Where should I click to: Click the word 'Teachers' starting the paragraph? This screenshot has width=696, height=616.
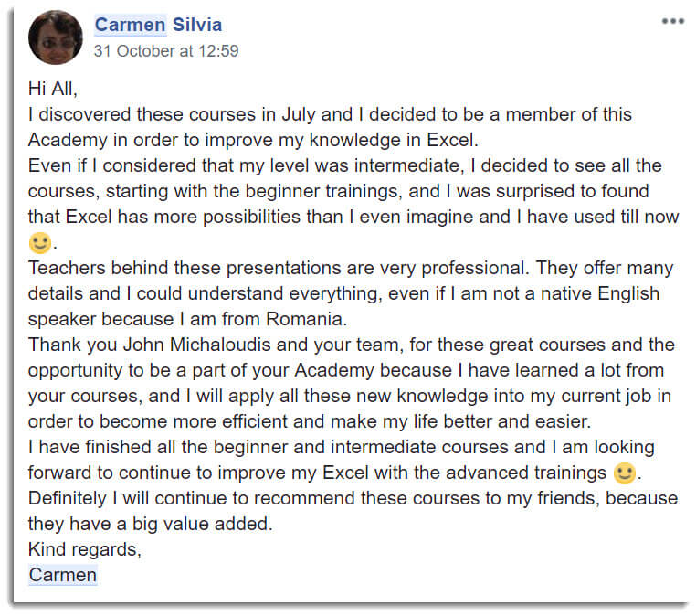click(x=67, y=268)
